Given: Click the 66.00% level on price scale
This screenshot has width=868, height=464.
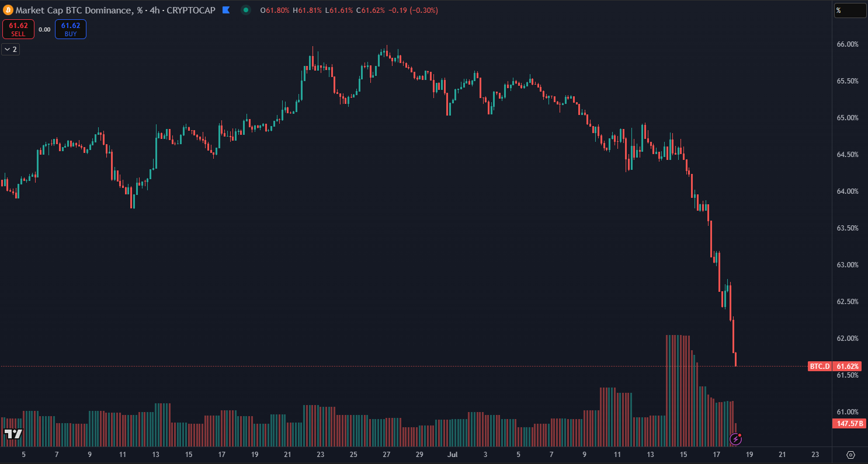Looking at the screenshot, I should tap(848, 44).
